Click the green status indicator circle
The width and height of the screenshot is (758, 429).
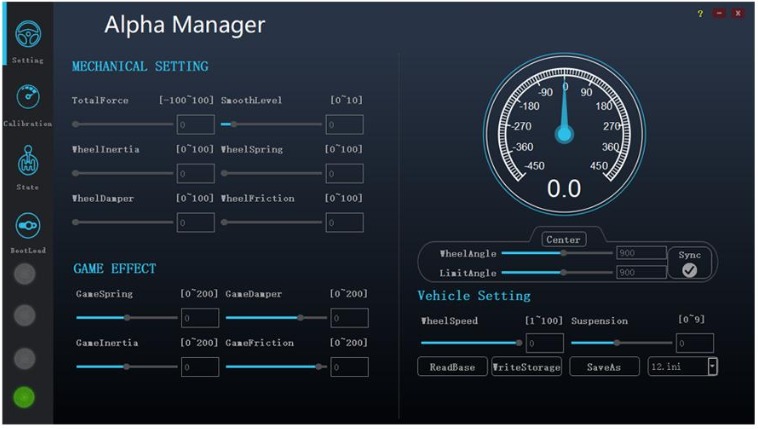24,397
